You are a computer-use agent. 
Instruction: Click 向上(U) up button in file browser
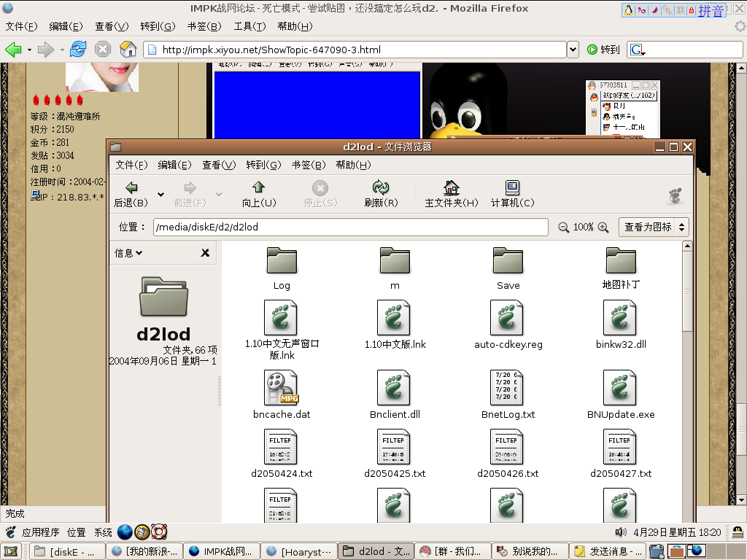(x=259, y=194)
